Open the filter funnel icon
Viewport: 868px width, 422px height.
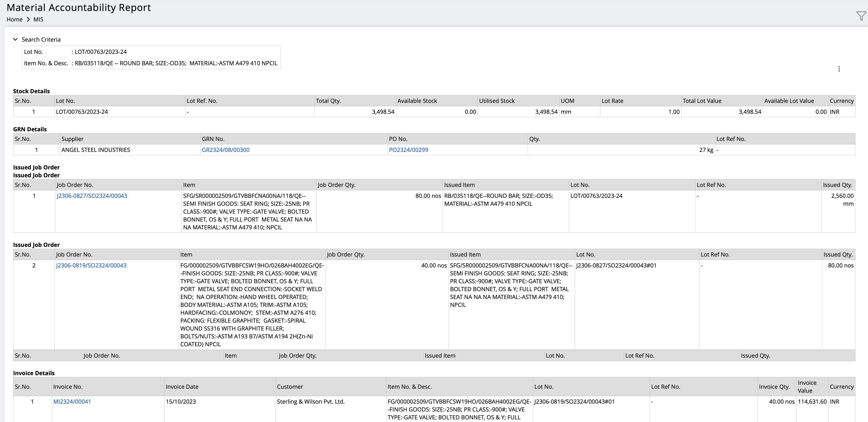(861, 16)
